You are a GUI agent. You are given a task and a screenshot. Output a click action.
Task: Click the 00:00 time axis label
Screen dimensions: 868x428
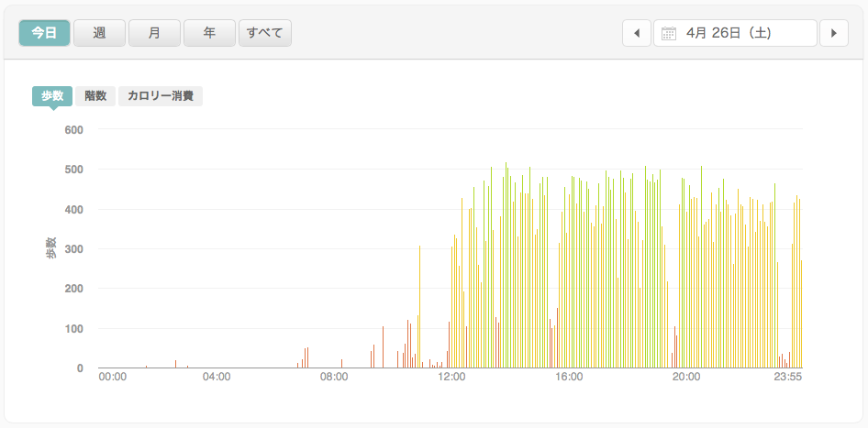tap(112, 377)
